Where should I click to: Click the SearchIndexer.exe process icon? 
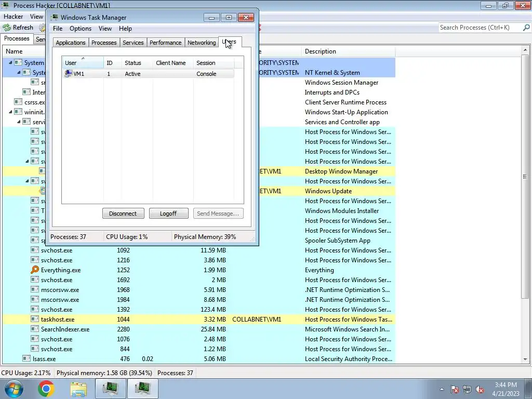(x=35, y=329)
